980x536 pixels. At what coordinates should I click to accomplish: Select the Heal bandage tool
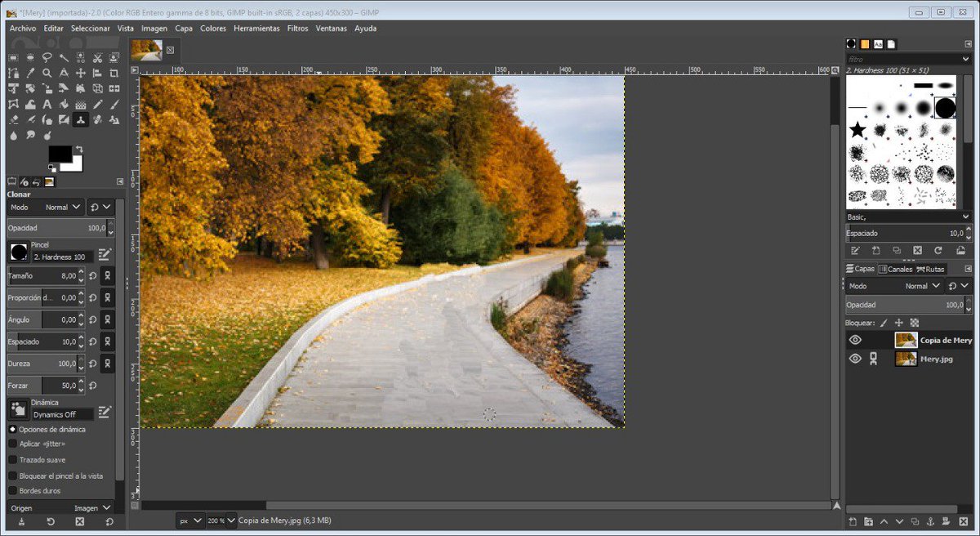point(97,119)
